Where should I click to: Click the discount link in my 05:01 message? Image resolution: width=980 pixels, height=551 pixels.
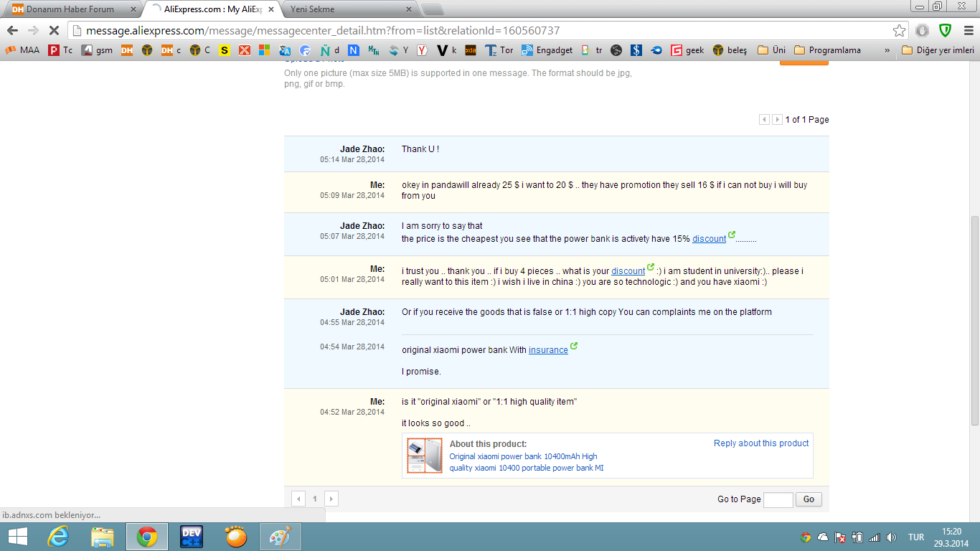coord(628,271)
